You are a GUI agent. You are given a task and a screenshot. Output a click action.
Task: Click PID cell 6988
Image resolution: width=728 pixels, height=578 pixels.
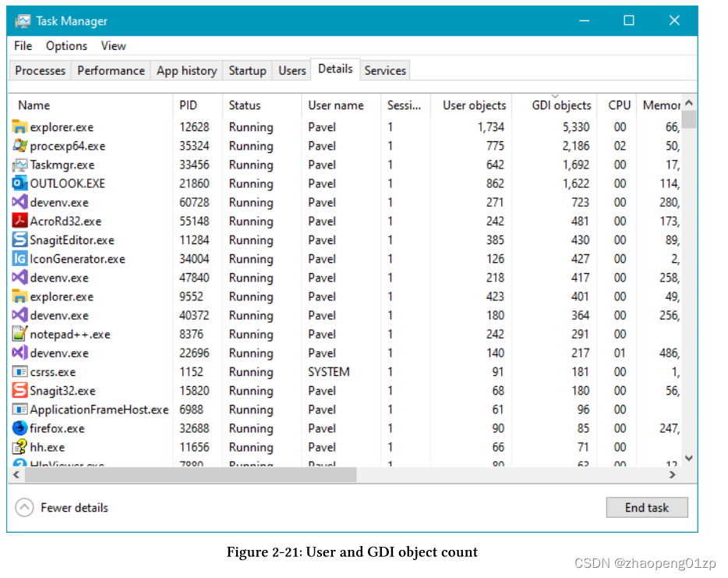[x=191, y=410]
